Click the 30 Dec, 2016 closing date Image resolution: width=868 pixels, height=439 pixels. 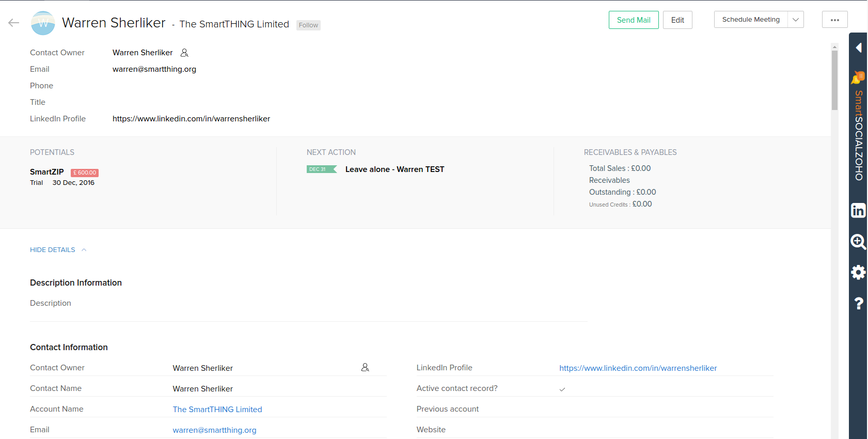[x=73, y=183]
